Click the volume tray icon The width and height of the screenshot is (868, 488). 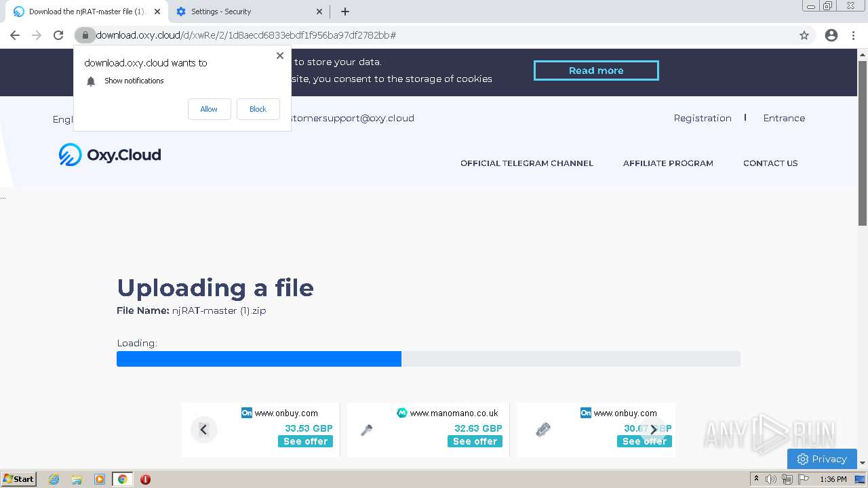(771, 479)
